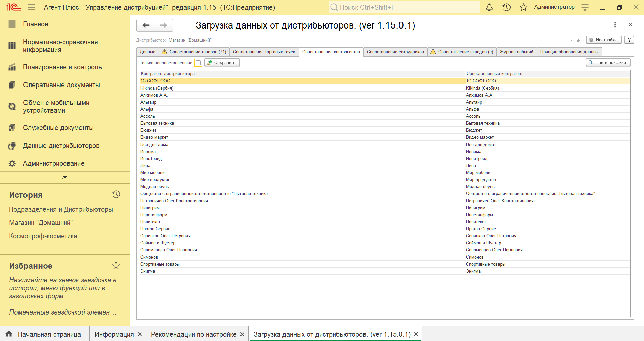Select Алхимов А.А. in distributor column
This screenshot has height=341, width=644.
(303, 95)
